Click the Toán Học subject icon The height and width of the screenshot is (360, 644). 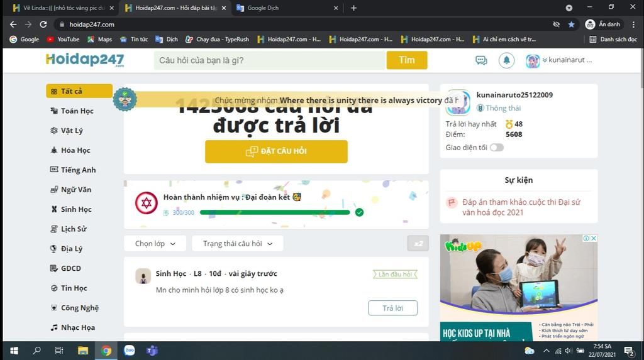54,111
